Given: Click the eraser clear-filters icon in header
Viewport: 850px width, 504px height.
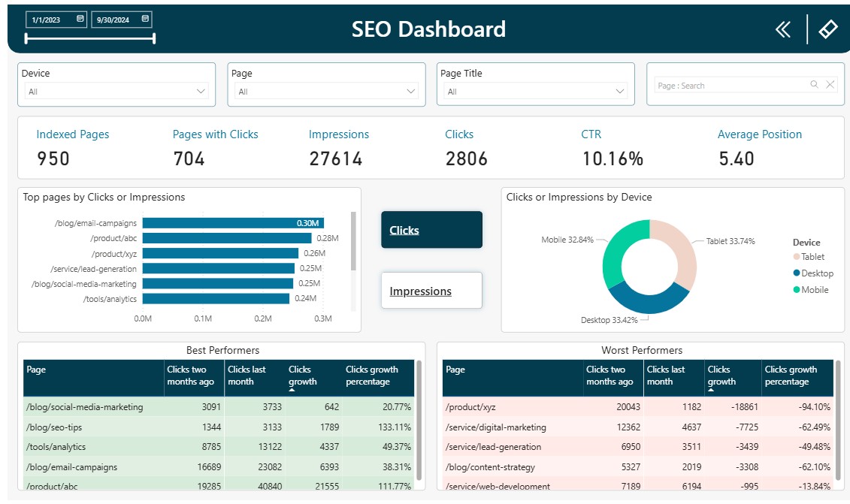Looking at the screenshot, I should pos(827,29).
